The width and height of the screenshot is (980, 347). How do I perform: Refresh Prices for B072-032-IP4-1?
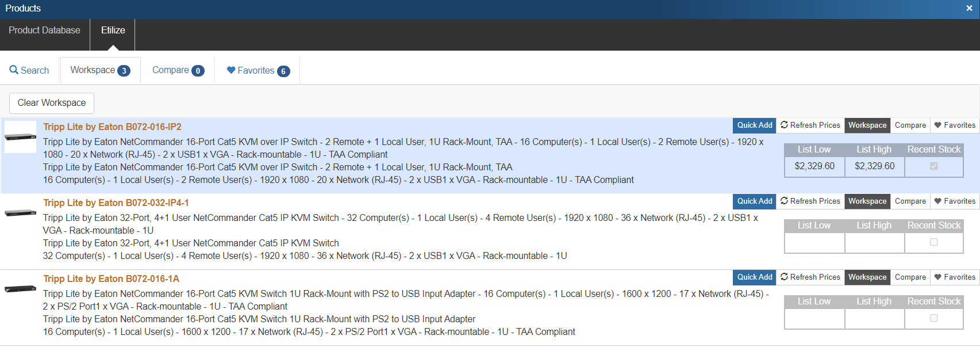click(810, 201)
